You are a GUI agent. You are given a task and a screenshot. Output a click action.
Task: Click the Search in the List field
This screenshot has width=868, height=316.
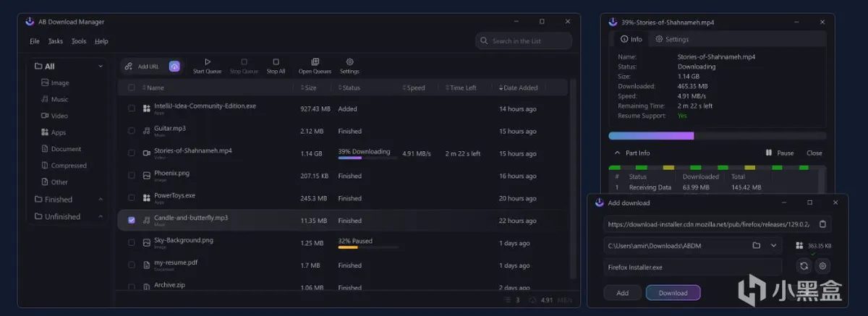529,41
